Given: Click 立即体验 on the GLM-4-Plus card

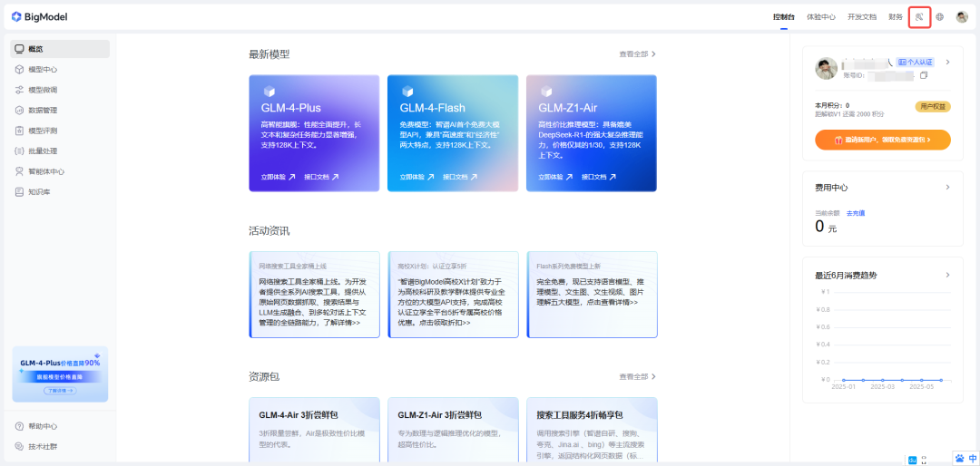Looking at the screenshot, I should (278, 177).
